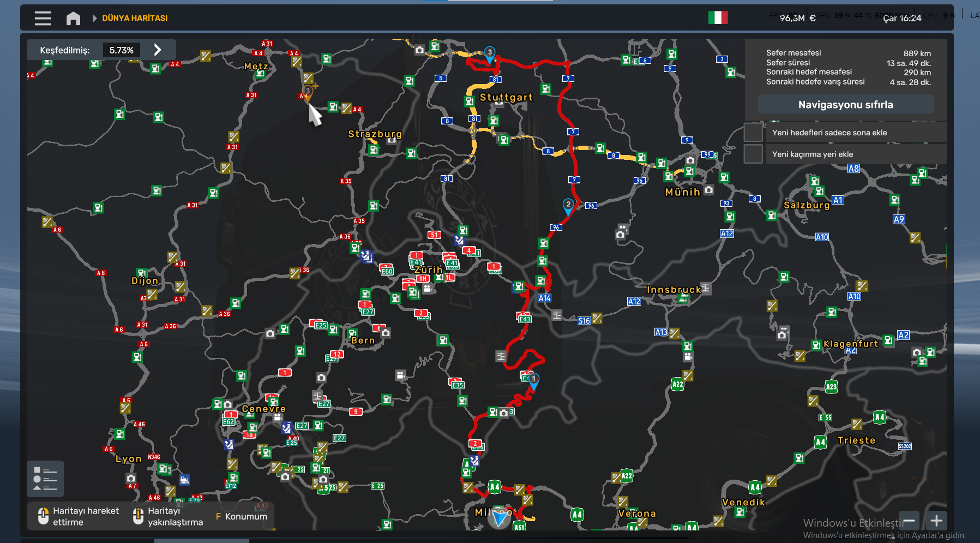980x543 pixels.
Task: Open the hamburger main menu
Action: click(43, 18)
